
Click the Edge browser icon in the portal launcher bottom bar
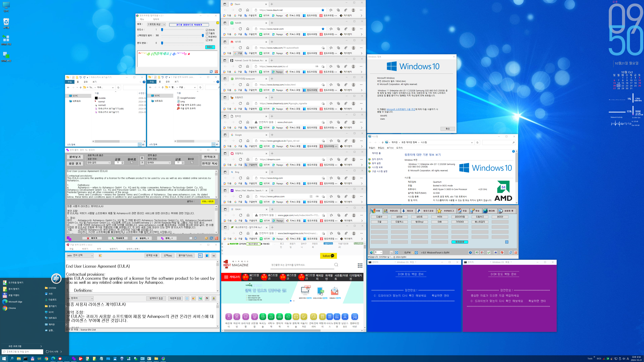pyautogui.click(x=371, y=253)
